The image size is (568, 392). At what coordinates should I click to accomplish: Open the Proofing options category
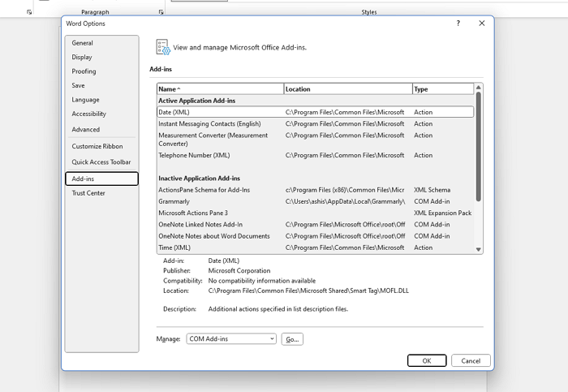[84, 71]
